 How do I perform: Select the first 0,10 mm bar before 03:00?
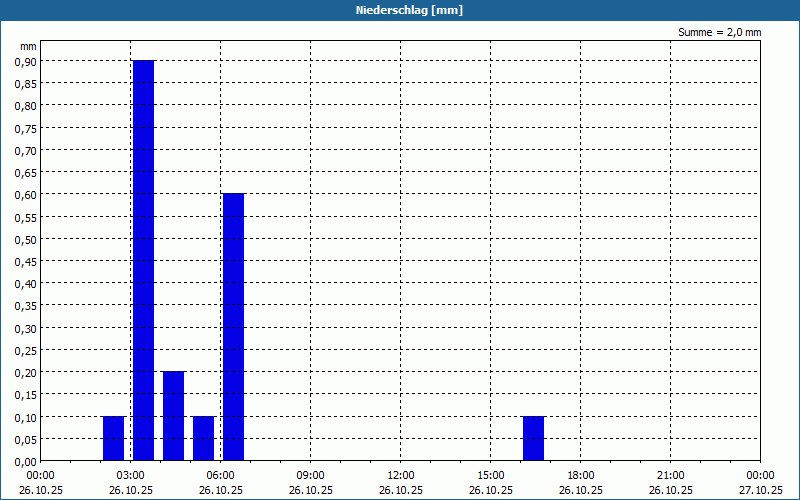pos(113,439)
